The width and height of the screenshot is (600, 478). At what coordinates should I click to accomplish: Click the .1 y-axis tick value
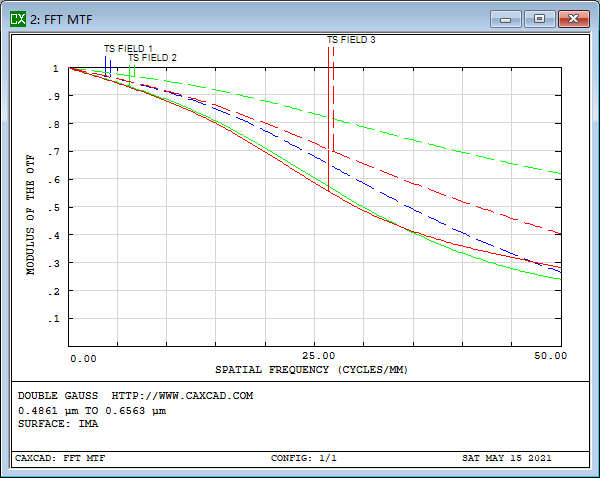tap(54, 319)
